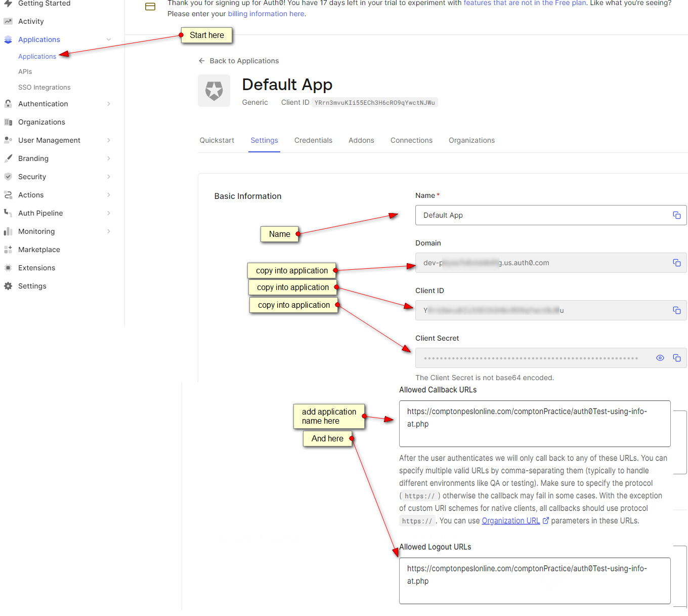Open features not in the Free plan link

coord(525,3)
